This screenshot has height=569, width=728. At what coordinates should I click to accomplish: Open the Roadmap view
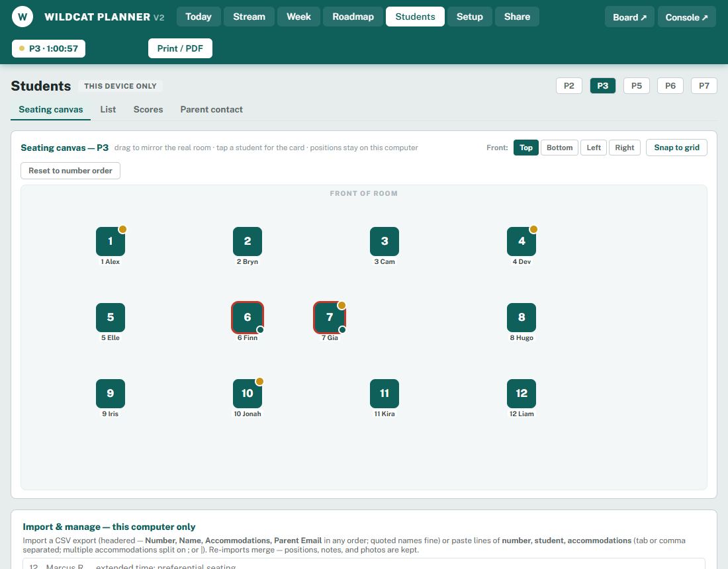(x=353, y=17)
